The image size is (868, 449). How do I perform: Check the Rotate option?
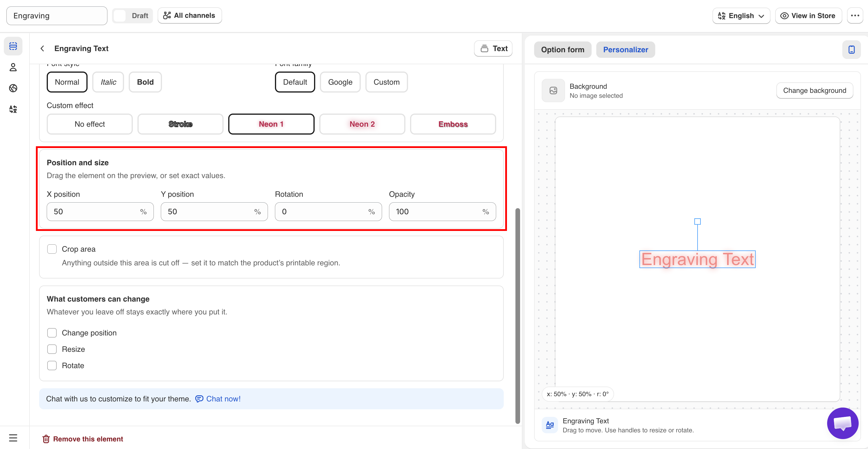coord(52,366)
